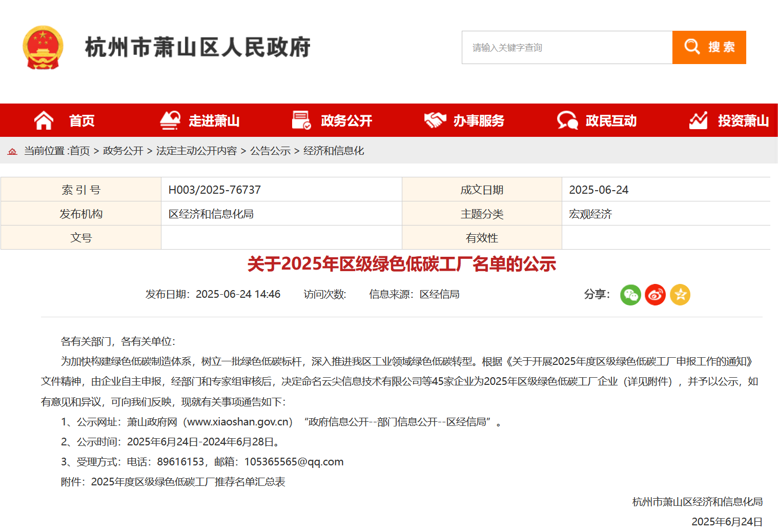Screen dimensions: 778x532
Task: Click the 走进萧山 building icon
Action: pyautogui.click(x=170, y=120)
